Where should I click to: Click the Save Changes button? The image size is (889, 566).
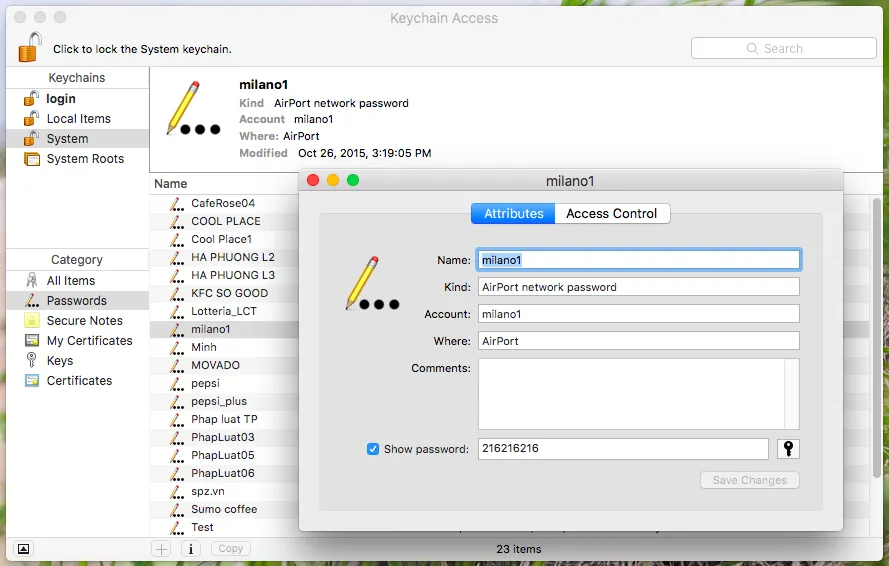749,480
